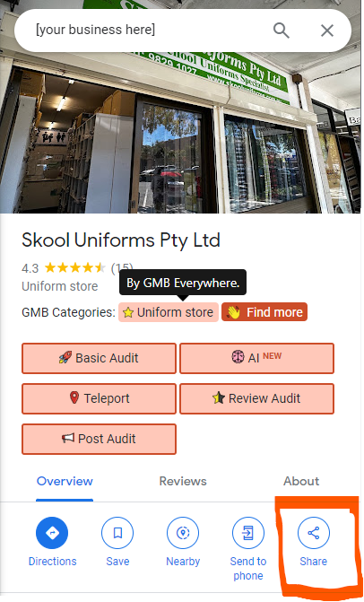The image size is (364, 602).
Task: Click the Directions icon
Action: click(x=52, y=533)
